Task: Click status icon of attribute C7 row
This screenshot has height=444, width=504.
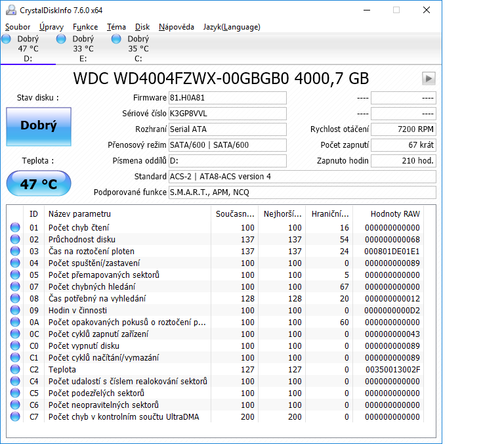Action: (15, 416)
